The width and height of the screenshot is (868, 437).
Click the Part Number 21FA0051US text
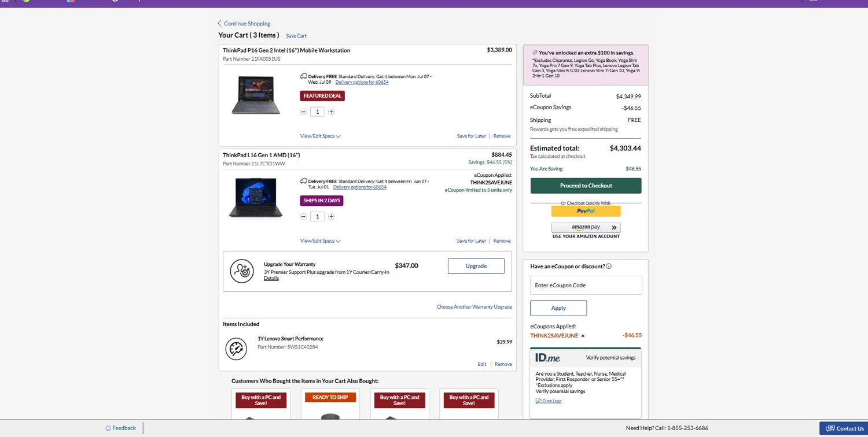[x=252, y=59]
